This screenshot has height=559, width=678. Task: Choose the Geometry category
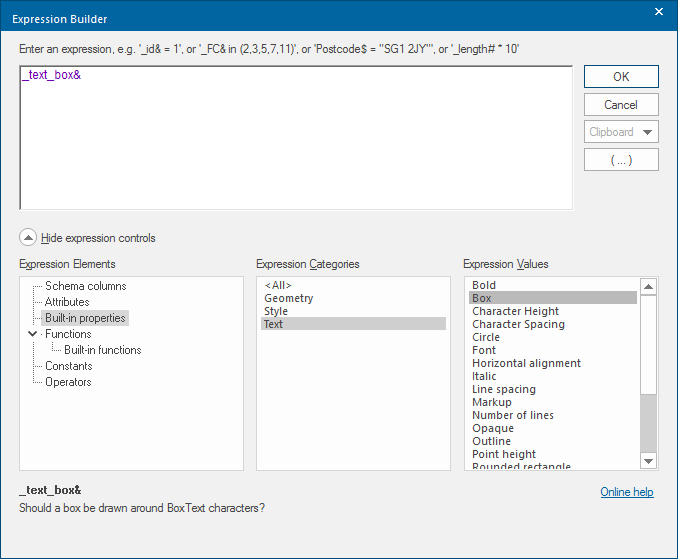pyautogui.click(x=288, y=298)
